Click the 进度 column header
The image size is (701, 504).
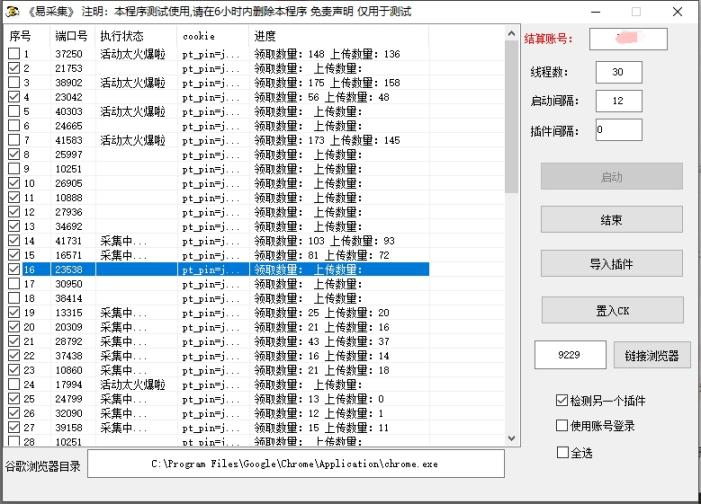(x=265, y=35)
